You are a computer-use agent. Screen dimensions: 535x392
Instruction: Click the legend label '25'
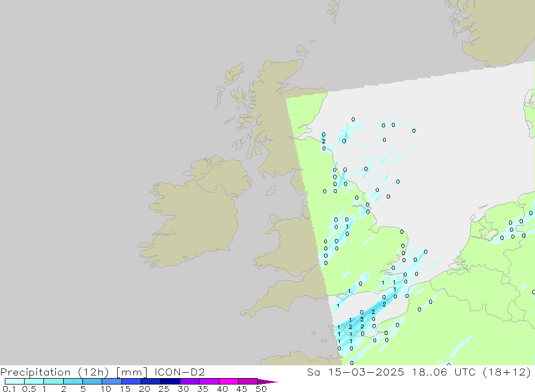click(x=164, y=389)
